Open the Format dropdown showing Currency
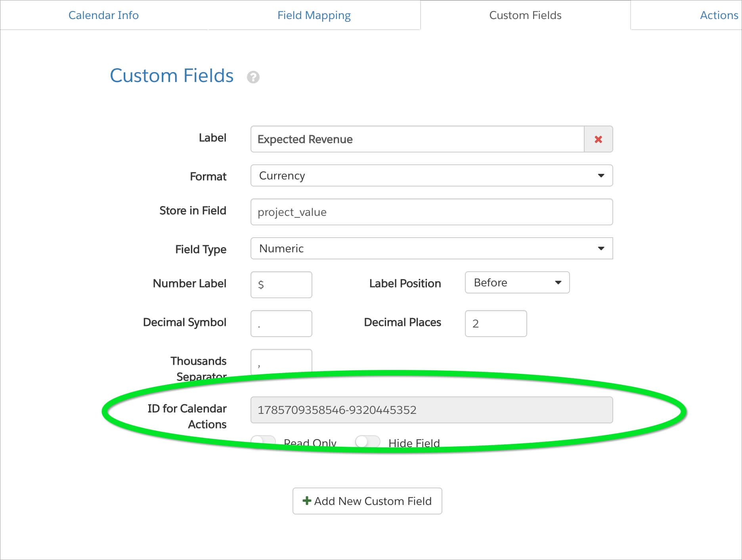742x560 pixels. coord(432,175)
